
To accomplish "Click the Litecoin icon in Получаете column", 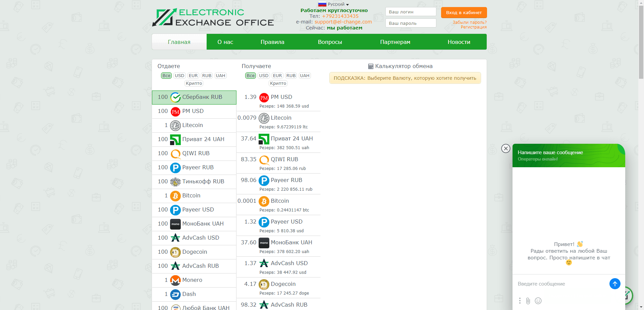I will pos(264,118).
